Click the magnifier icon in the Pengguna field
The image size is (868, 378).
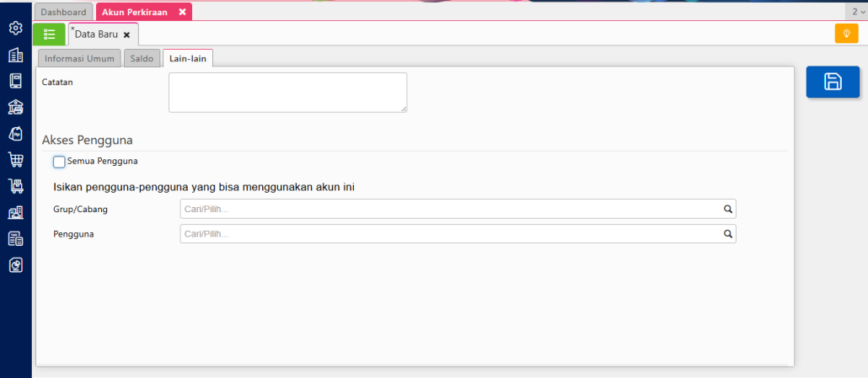pos(727,234)
